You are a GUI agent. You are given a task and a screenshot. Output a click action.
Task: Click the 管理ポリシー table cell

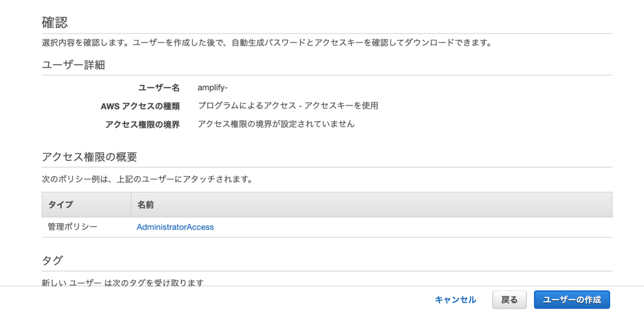64,227
